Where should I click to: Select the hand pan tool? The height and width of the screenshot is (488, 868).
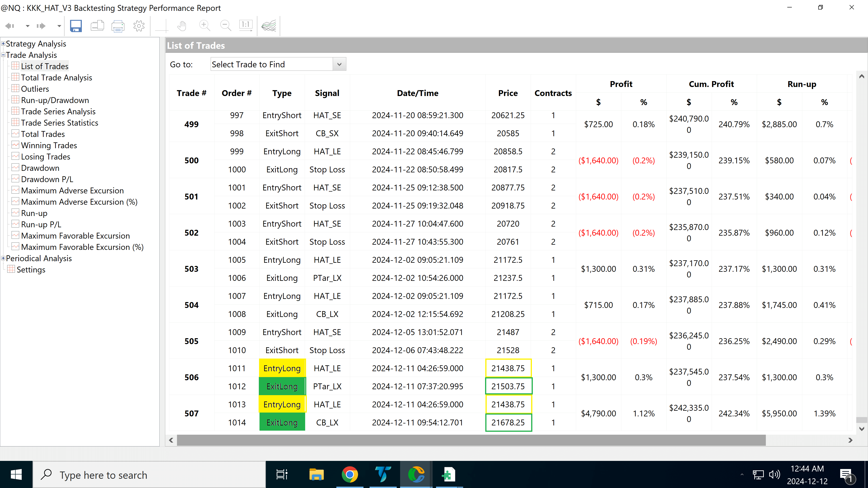click(182, 26)
